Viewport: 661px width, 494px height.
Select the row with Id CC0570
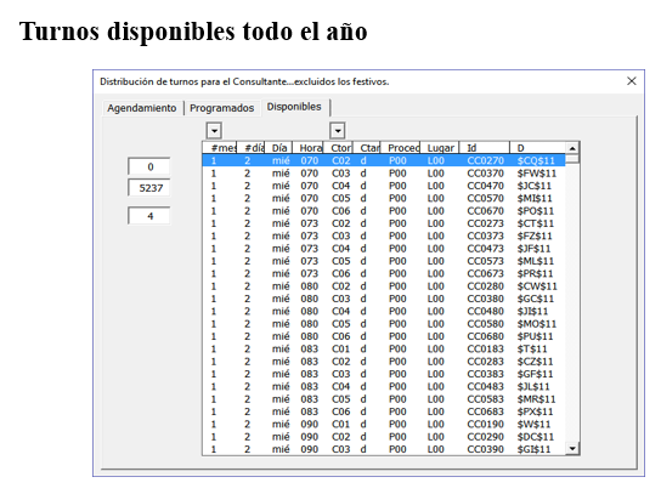coord(384,199)
